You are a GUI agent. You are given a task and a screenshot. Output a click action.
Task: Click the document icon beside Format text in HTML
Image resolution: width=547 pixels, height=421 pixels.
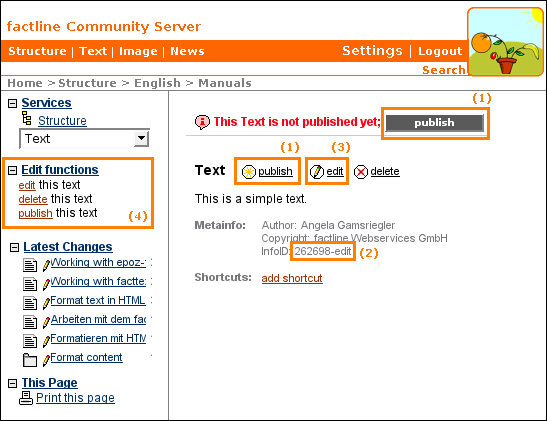click(30, 303)
